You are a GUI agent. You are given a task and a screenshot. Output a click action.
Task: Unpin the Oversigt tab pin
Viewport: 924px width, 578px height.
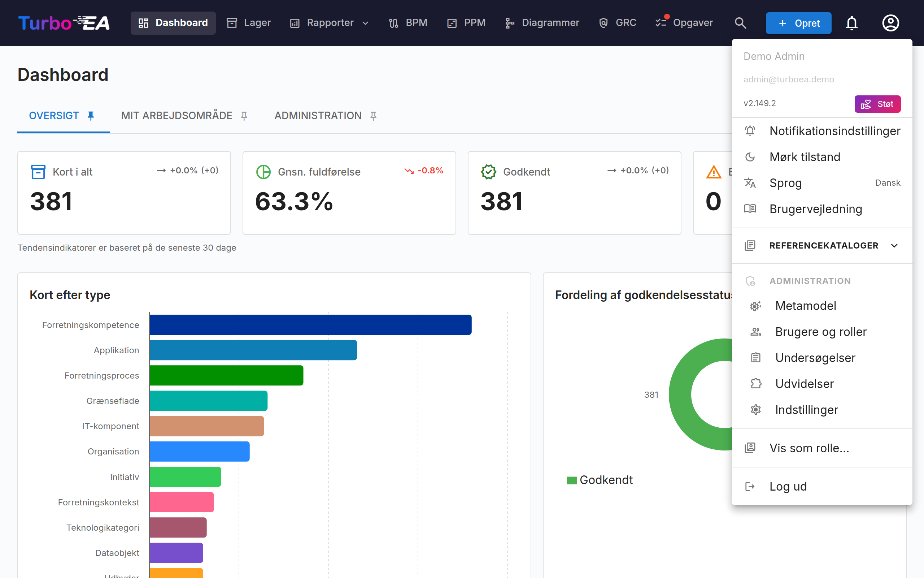91,116
